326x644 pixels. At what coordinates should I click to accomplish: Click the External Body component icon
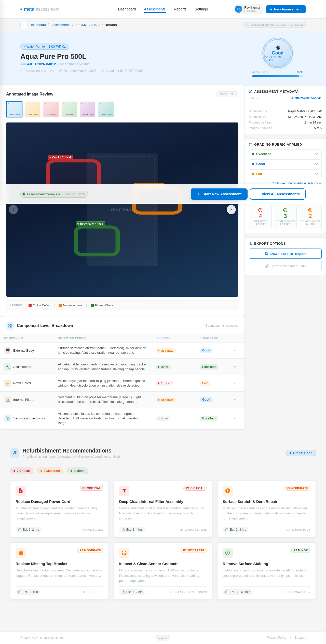[x=8, y=350]
